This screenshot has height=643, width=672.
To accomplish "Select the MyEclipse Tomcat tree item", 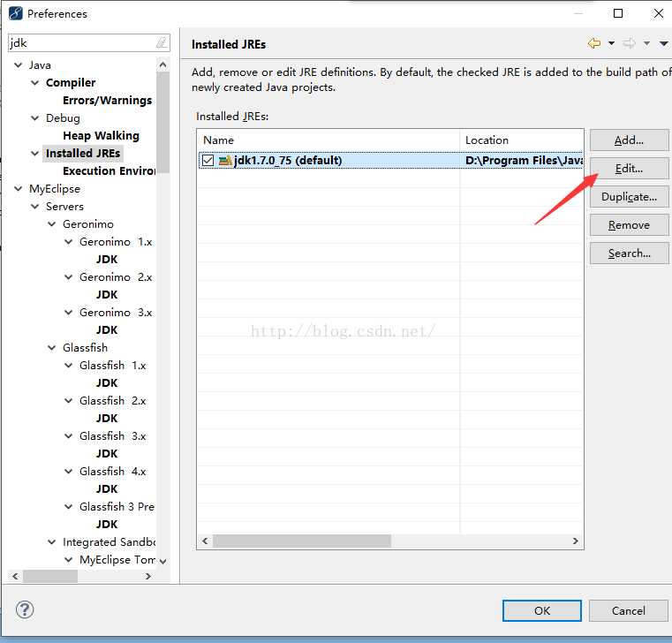I will pos(117,560).
